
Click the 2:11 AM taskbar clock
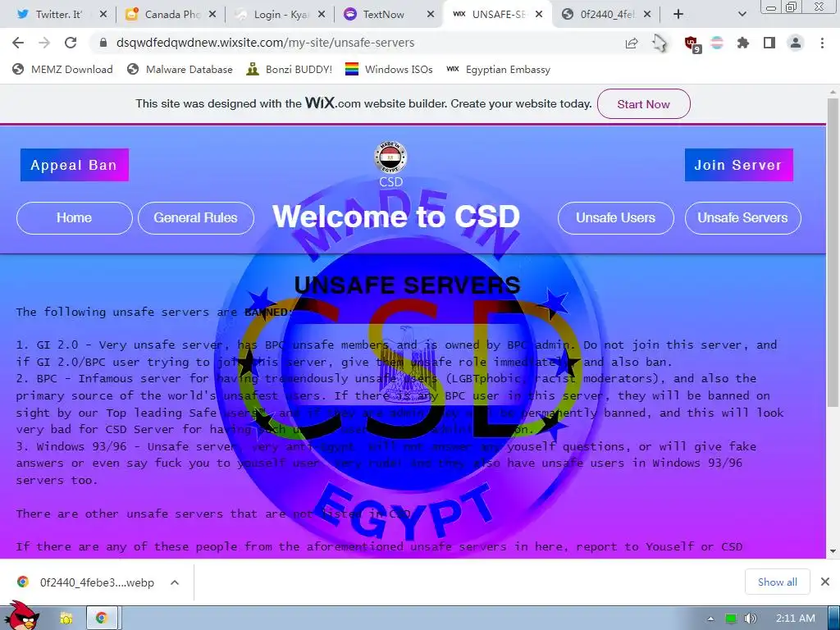[796, 619]
